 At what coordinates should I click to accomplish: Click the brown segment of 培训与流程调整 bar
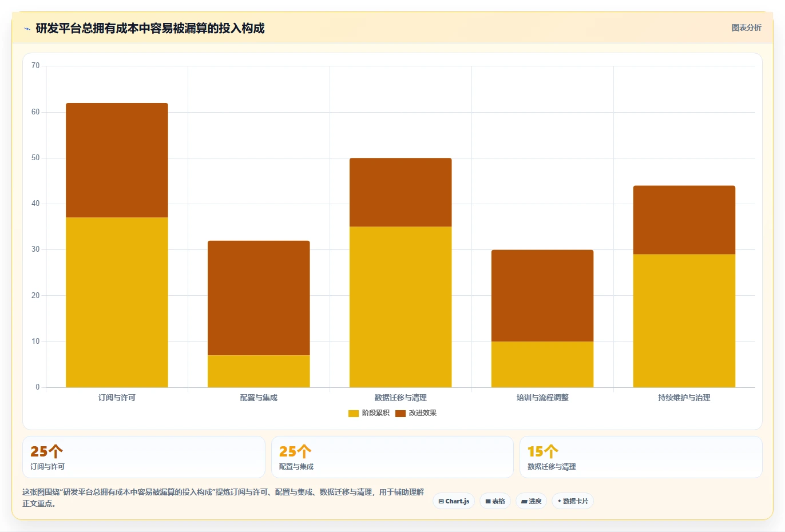542,296
